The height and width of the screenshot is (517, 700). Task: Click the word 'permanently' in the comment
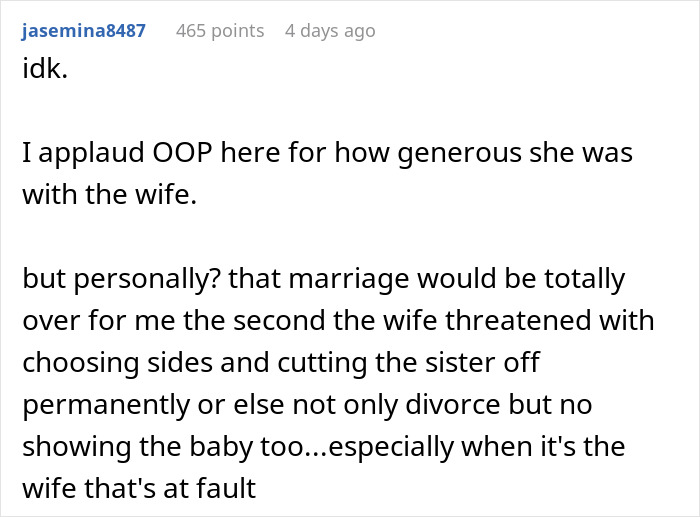pos(106,406)
